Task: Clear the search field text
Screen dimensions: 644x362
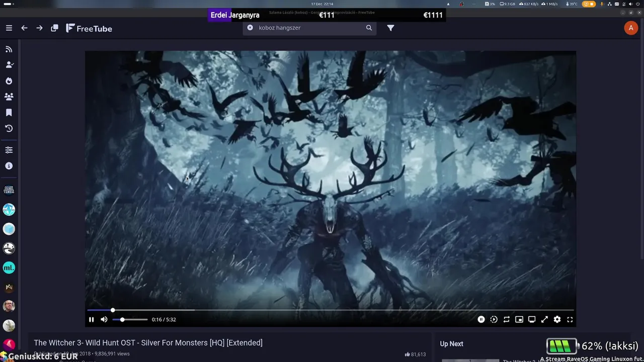Action: tap(250, 28)
